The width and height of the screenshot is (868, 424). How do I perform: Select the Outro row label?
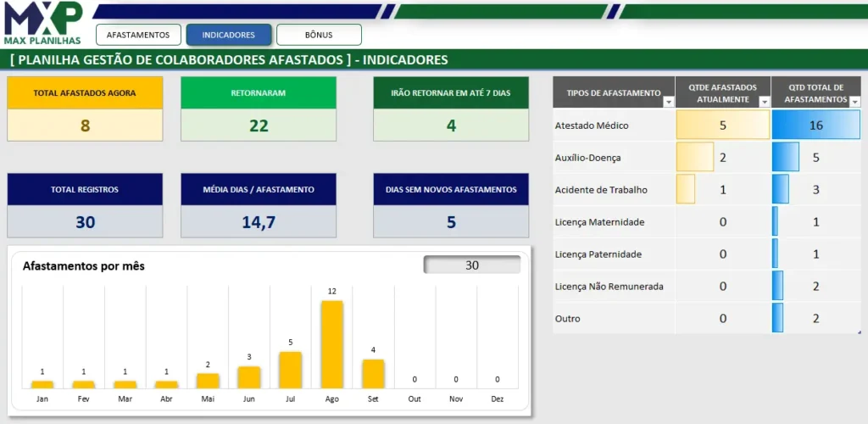click(x=566, y=319)
